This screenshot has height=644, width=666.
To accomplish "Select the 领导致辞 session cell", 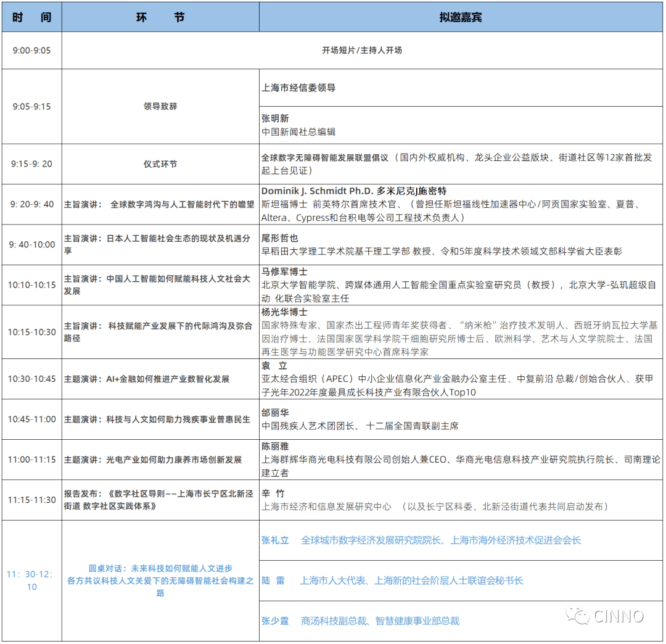I will click(159, 106).
